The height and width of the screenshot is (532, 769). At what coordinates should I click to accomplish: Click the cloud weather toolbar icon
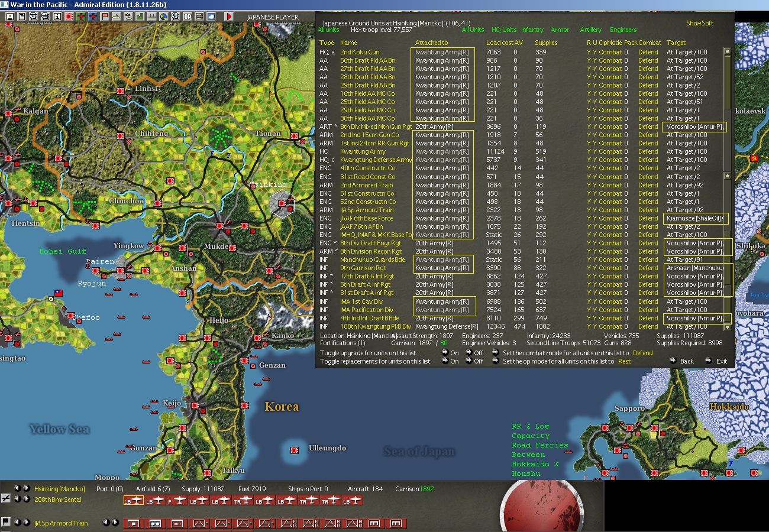point(211,16)
